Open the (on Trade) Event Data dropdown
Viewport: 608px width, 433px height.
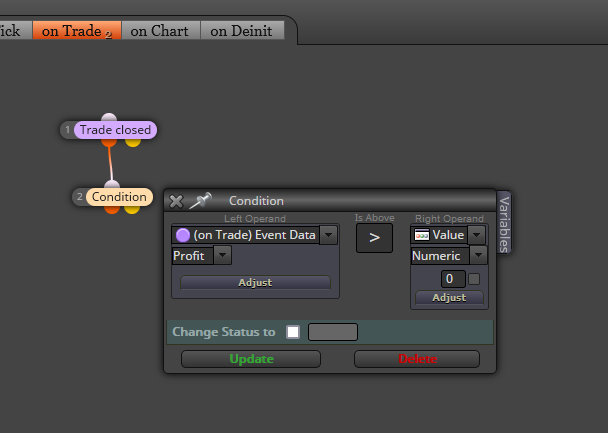coord(328,235)
